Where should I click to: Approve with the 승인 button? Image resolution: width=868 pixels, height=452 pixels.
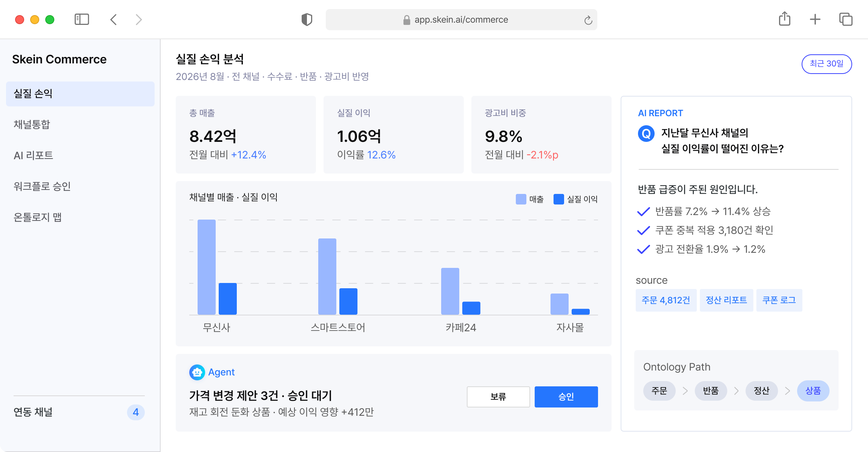point(566,397)
